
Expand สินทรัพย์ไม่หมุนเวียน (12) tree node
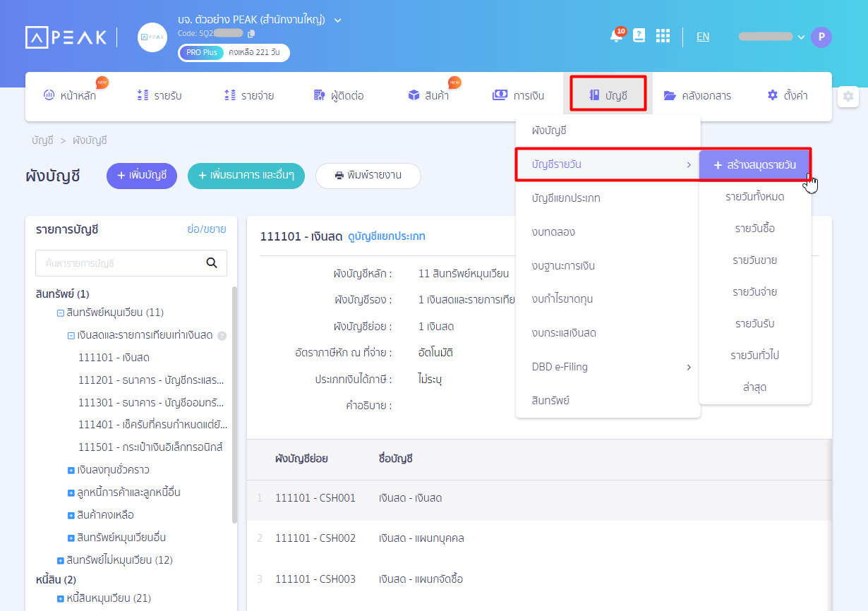[61, 560]
